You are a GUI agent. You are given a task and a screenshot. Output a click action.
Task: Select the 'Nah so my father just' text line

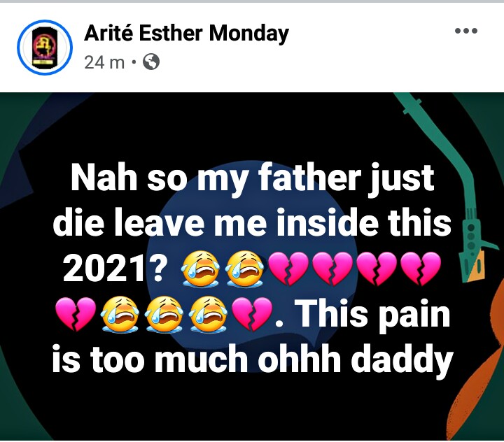(252, 178)
